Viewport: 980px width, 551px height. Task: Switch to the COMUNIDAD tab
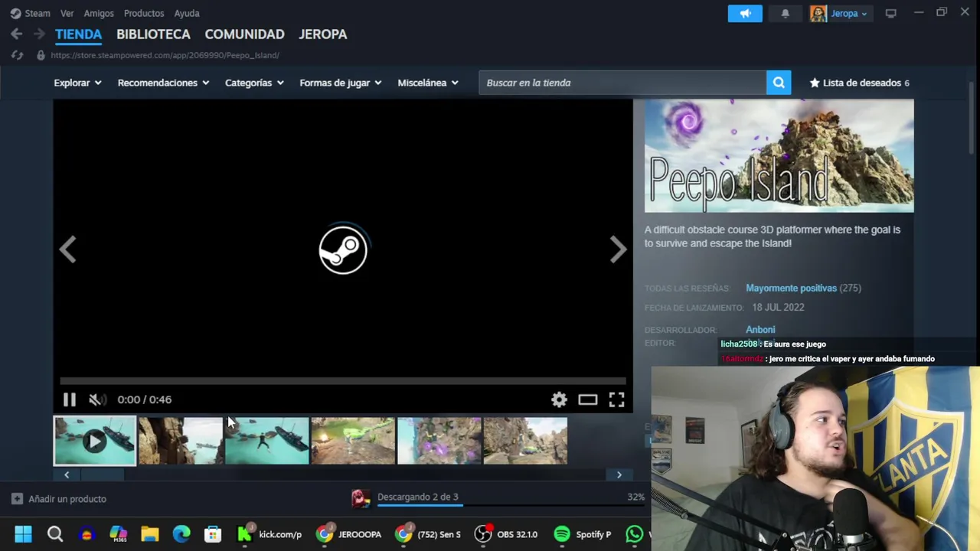[244, 34]
